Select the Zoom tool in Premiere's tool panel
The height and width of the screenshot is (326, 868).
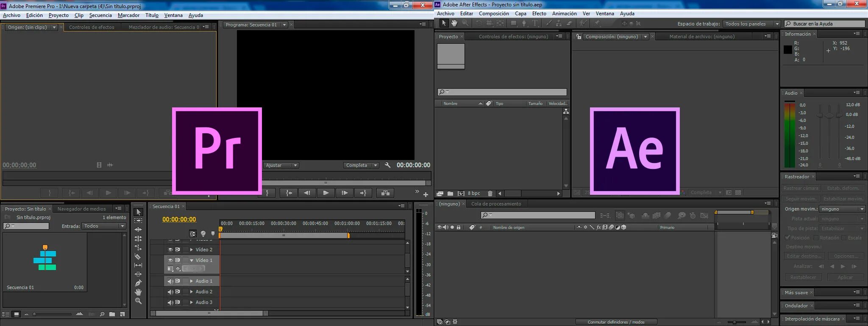click(138, 301)
